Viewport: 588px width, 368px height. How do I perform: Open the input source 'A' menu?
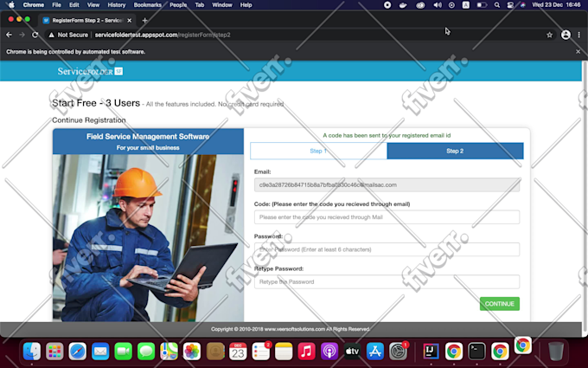pyautogui.click(x=466, y=5)
